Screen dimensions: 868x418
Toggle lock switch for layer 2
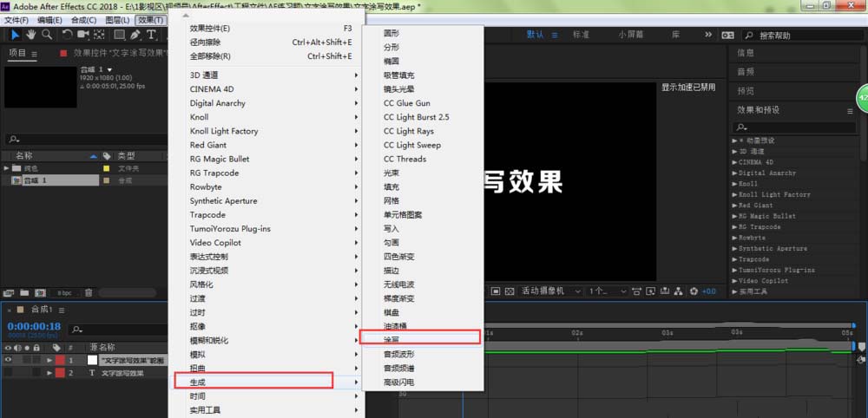36,373
